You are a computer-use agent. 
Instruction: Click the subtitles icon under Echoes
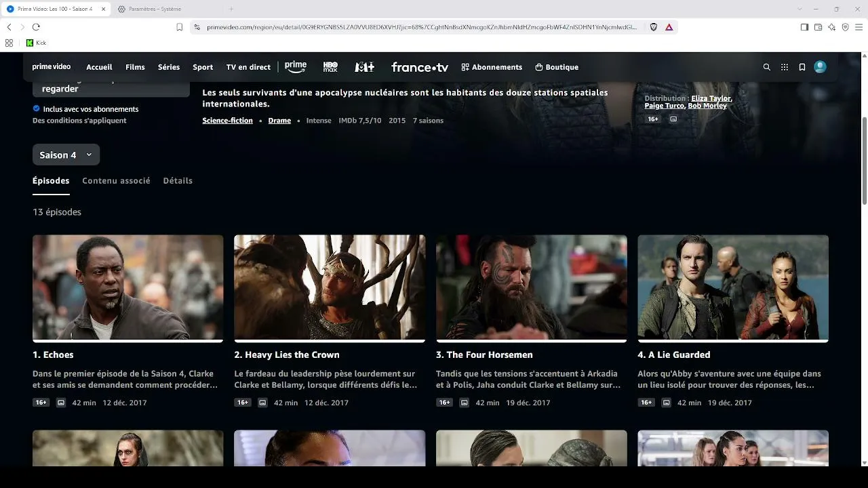[61, 403]
